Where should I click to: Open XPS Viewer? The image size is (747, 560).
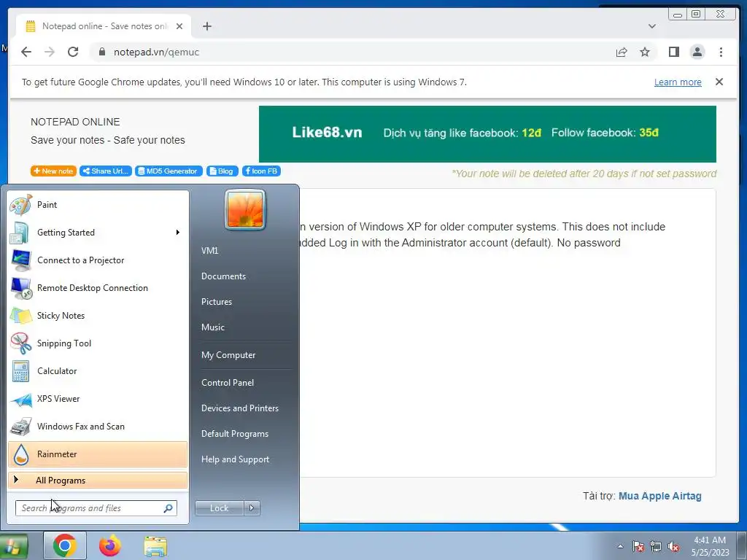pos(98,399)
